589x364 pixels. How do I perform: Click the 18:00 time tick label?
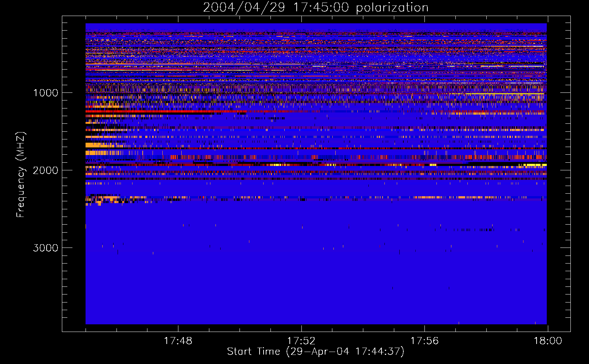[x=548, y=341]
